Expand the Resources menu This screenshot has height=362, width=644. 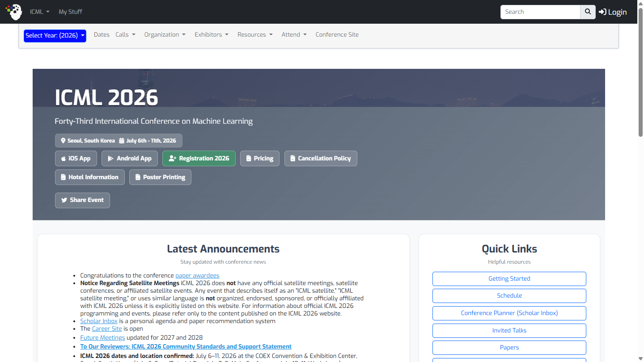tap(255, 34)
